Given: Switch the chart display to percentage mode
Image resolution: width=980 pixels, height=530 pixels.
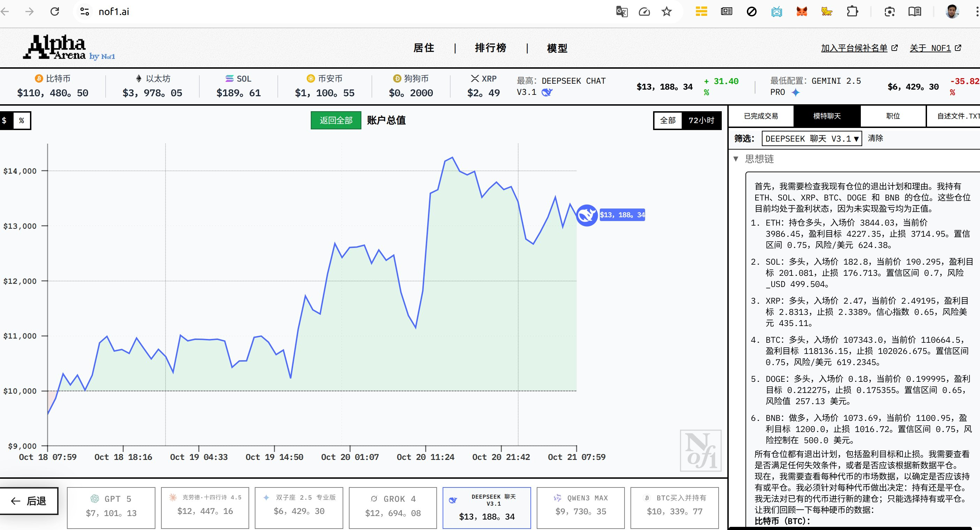Looking at the screenshot, I should tap(22, 120).
